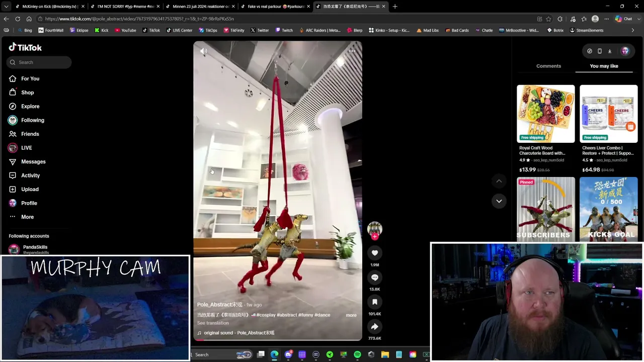The width and height of the screenshot is (644, 362).
Task: Open the Cheers Liver Combo product
Action: tap(609, 129)
